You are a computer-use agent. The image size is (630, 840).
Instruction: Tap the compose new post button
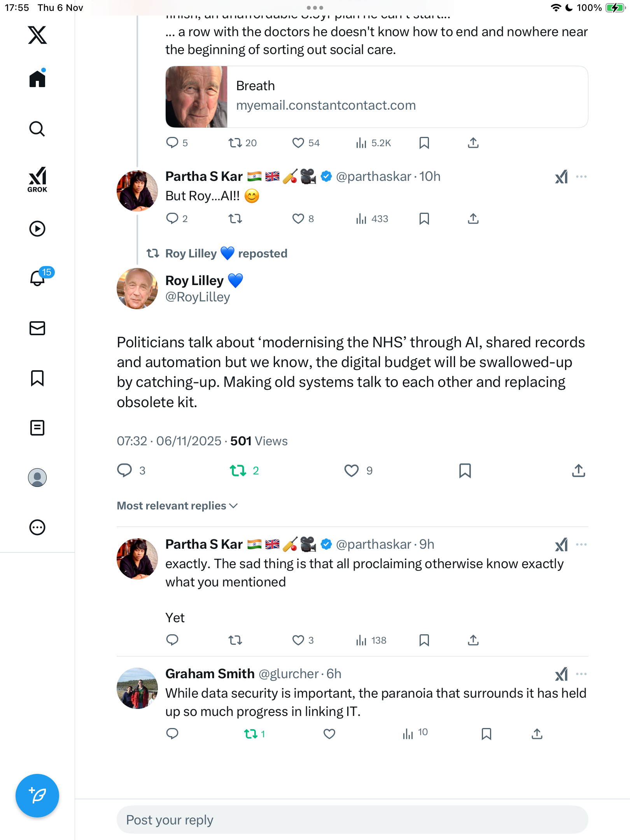click(x=37, y=795)
